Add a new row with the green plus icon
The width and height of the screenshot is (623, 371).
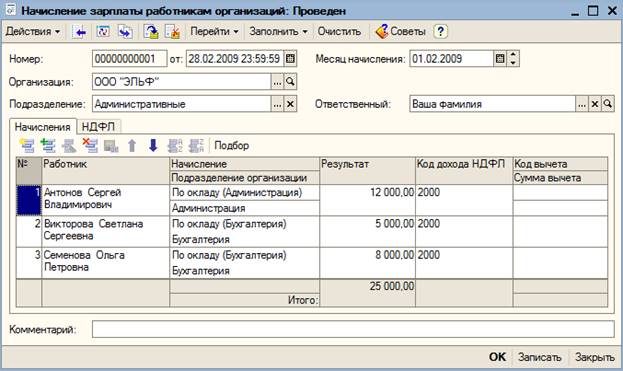[48, 146]
